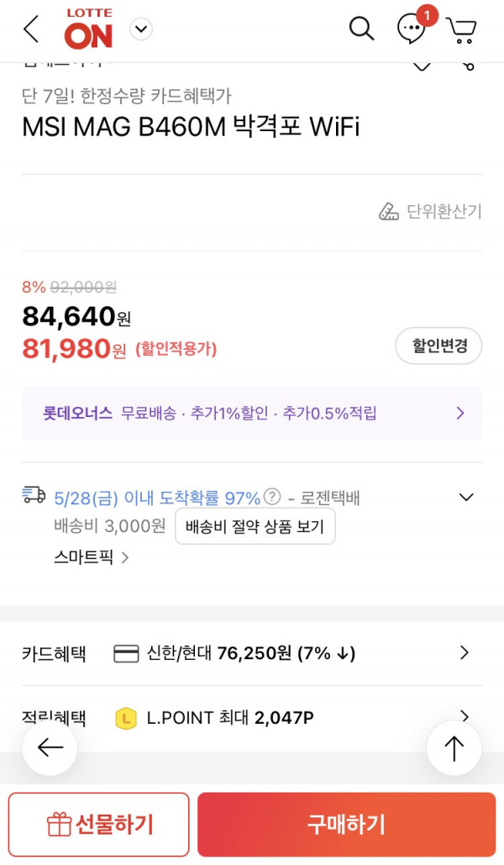Open search with the magnifier icon
Screen dimensions: 504x865
point(362,28)
